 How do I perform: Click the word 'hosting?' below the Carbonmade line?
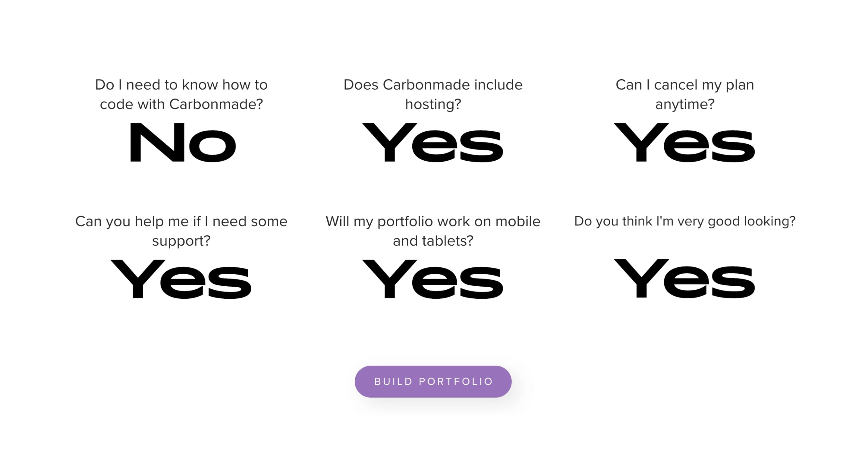(x=433, y=105)
